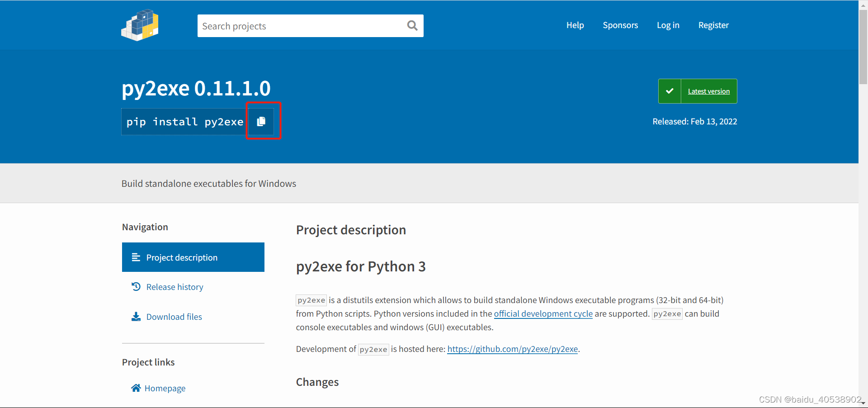
Task: Open the py2exe GitHub repository link
Action: click(x=512, y=349)
